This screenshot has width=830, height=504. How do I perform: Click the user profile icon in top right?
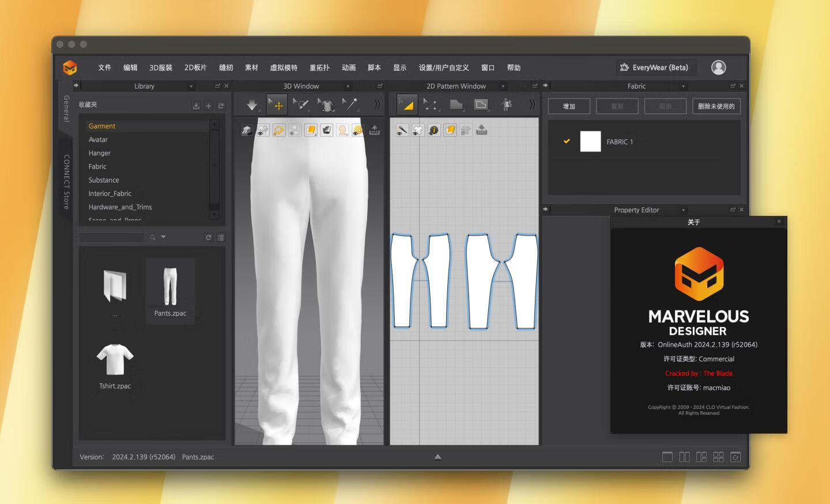pos(718,67)
